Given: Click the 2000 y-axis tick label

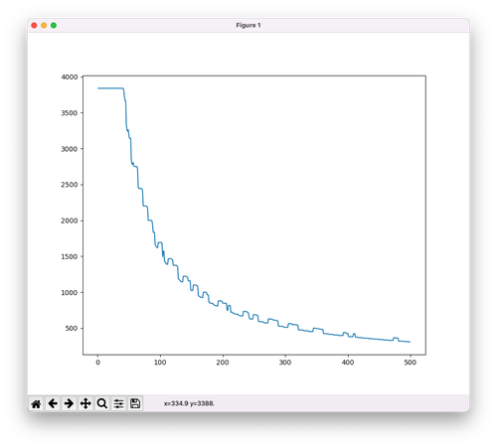Looking at the screenshot, I should [x=70, y=221].
